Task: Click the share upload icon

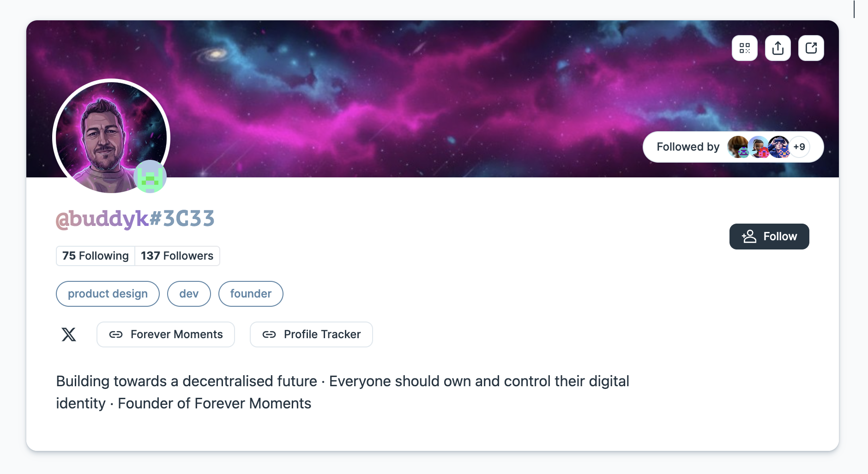Action: 778,48
